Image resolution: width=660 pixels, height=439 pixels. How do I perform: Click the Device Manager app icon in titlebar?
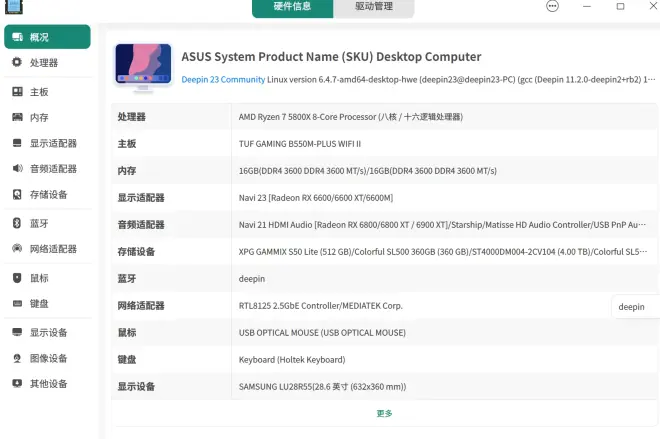(x=13, y=7)
